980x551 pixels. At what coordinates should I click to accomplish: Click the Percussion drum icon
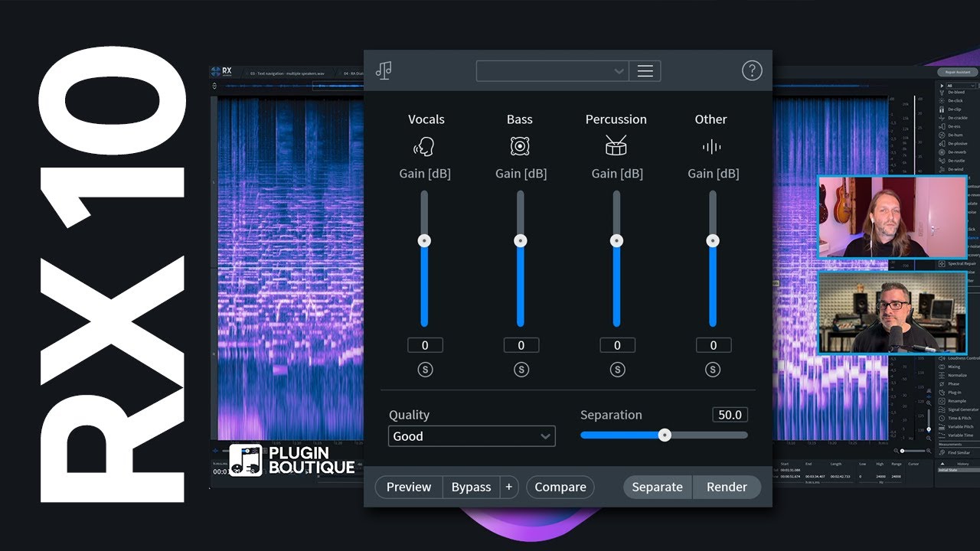[x=616, y=145]
